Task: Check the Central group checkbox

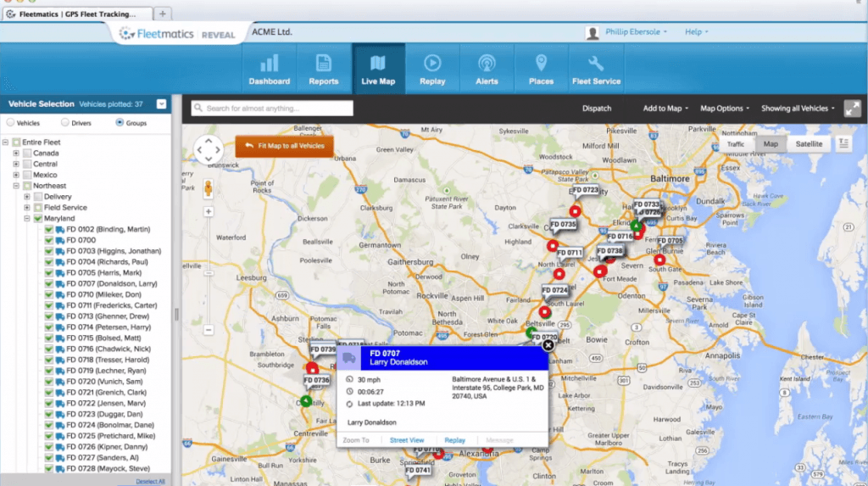Action: (x=27, y=164)
